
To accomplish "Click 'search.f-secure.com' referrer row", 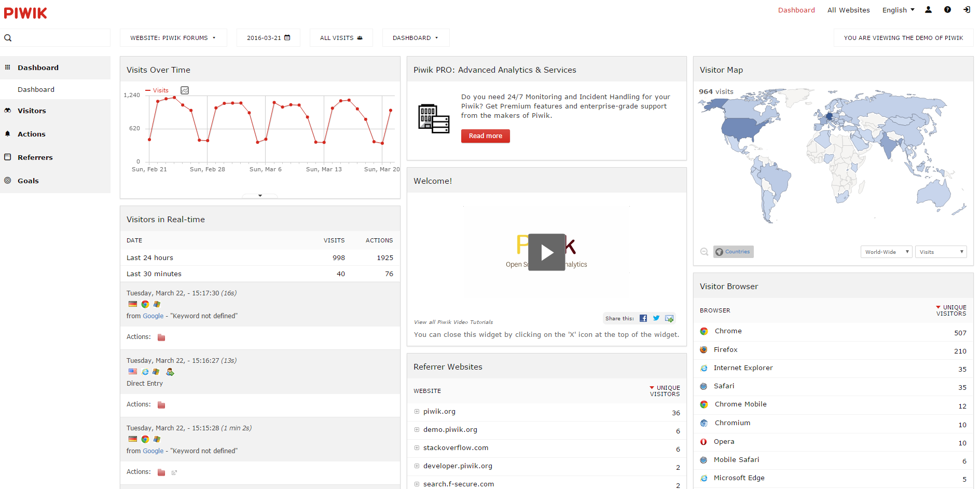I will click(459, 484).
